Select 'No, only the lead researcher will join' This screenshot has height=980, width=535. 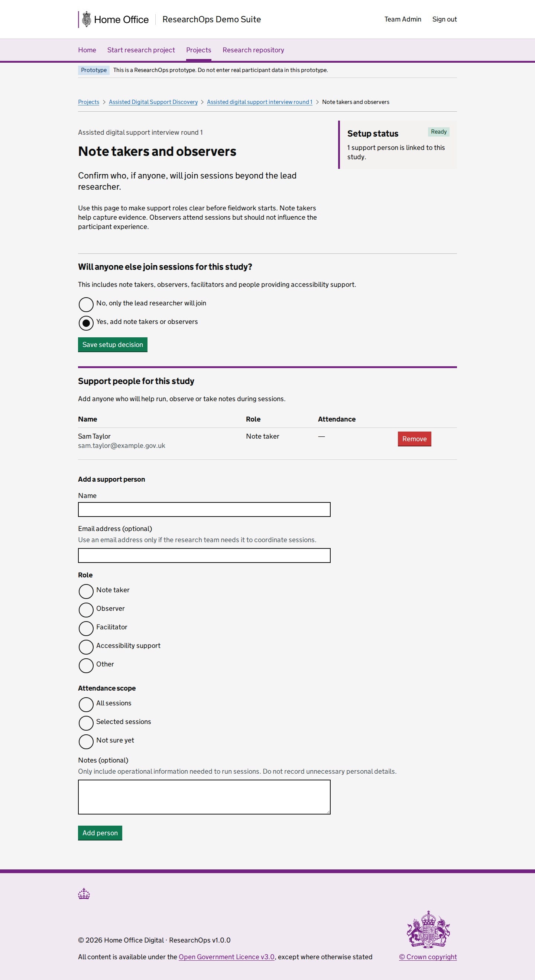[86, 304]
